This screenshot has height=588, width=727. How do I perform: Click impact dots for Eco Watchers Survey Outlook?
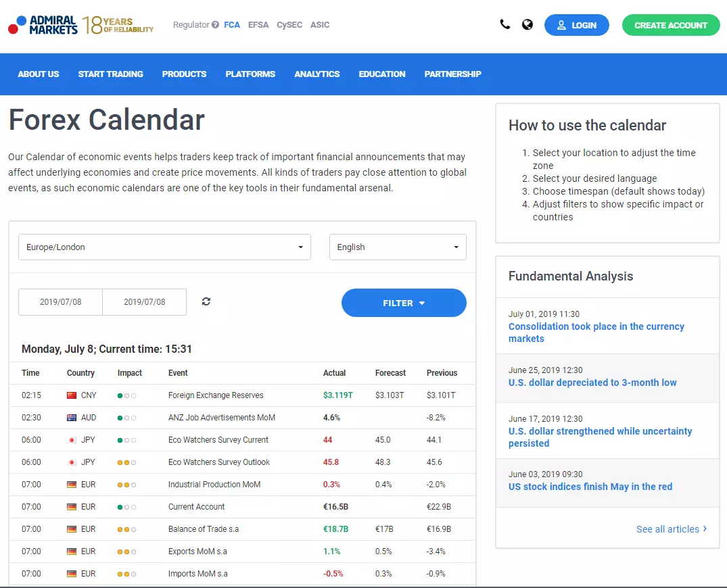[x=126, y=462]
